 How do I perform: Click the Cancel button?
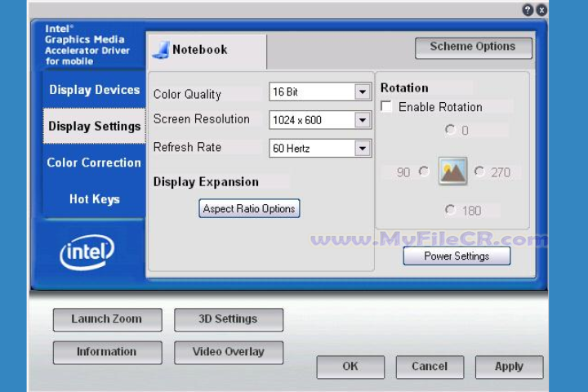pyautogui.click(x=430, y=367)
